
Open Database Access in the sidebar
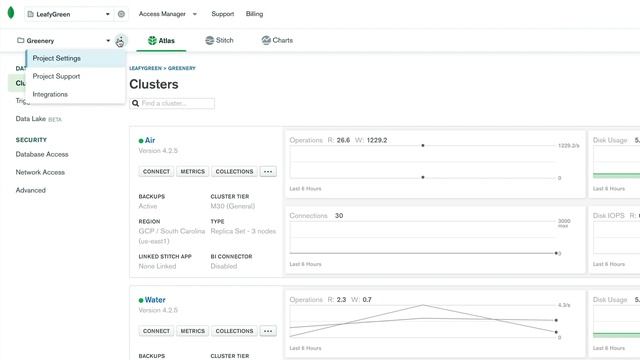pyautogui.click(x=42, y=154)
